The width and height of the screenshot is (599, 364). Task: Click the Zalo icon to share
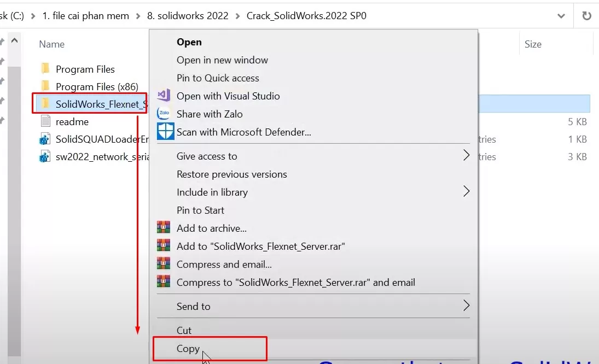tap(164, 114)
